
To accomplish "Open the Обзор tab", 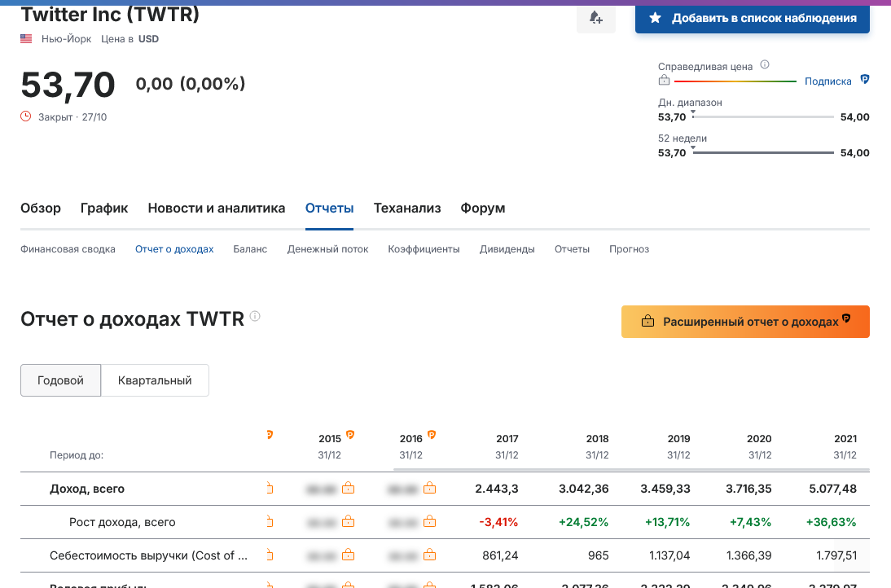I will 41,208.
